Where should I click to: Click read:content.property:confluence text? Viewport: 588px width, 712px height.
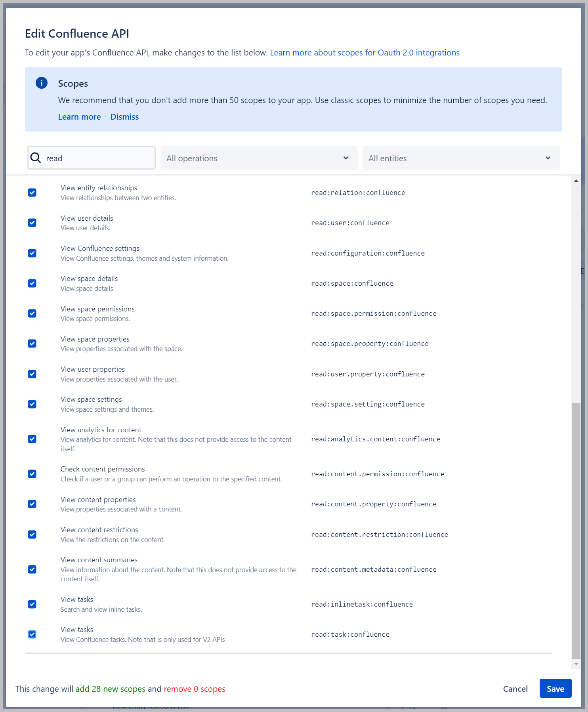pos(374,504)
